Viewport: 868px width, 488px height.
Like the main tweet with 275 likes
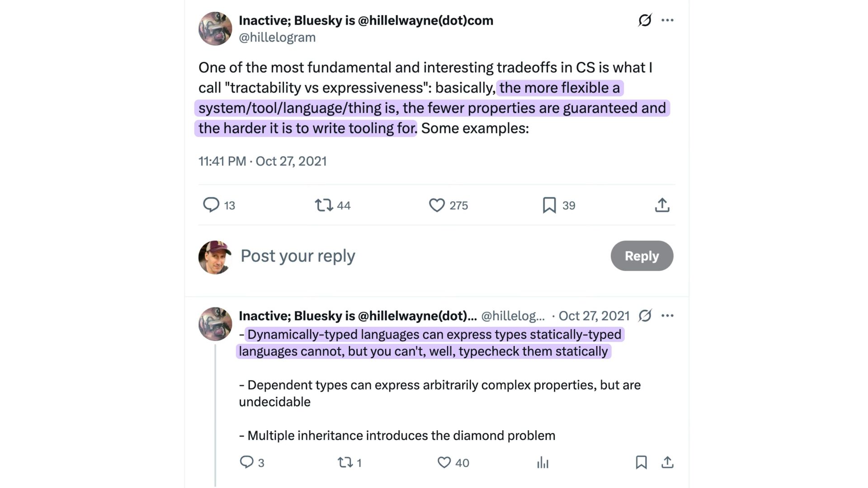point(437,205)
